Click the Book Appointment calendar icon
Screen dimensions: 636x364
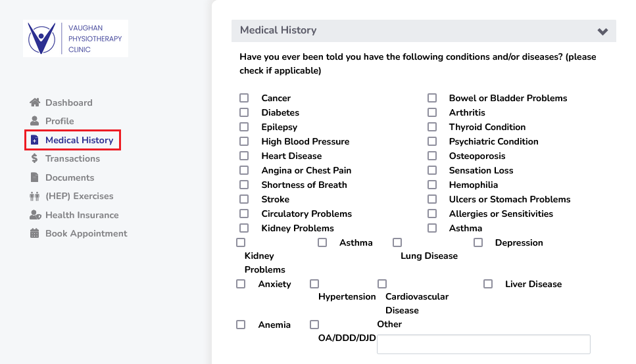coord(35,233)
